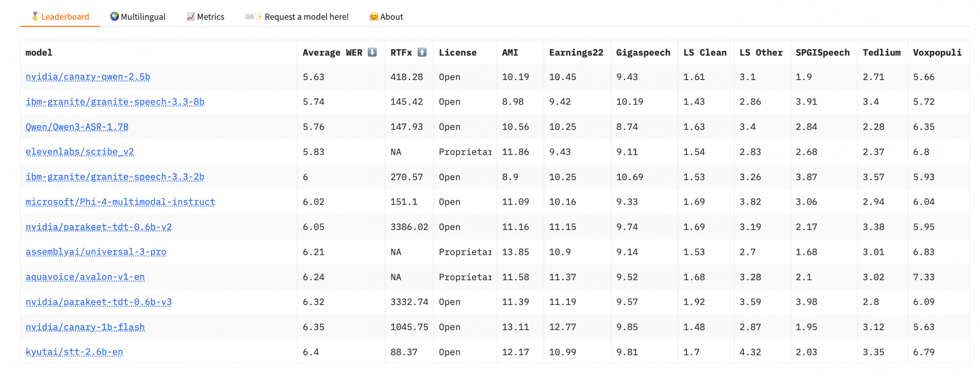Viewport: 980px width, 376px height.
Task: Open the Metrics tab
Action: tap(206, 16)
